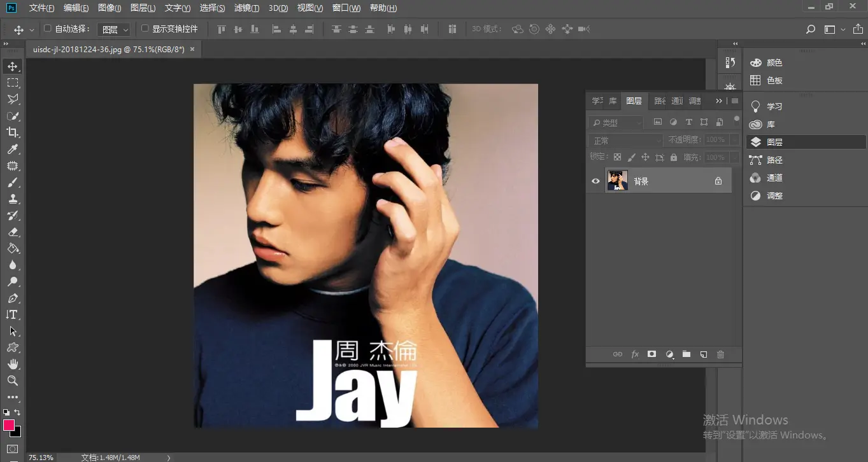Reset default foreground and background colors
868x462 pixels.
[6, 412]
